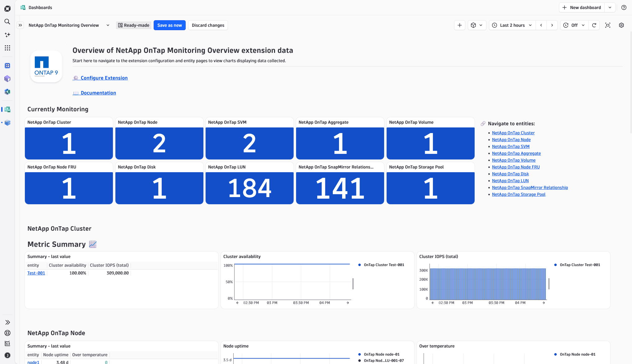Viewport: 632px width, 364px height.
Task: Open the purple cube app icon in sidebar
Action: pos(7,79)
